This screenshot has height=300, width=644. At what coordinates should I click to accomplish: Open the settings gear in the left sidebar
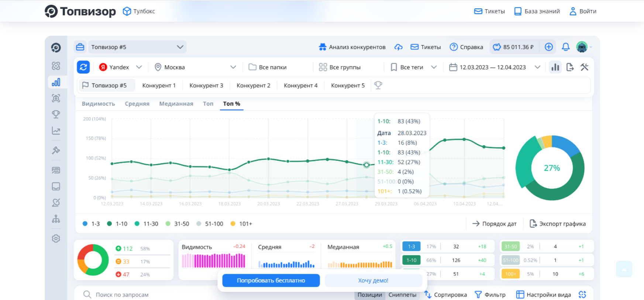point(56,239)
